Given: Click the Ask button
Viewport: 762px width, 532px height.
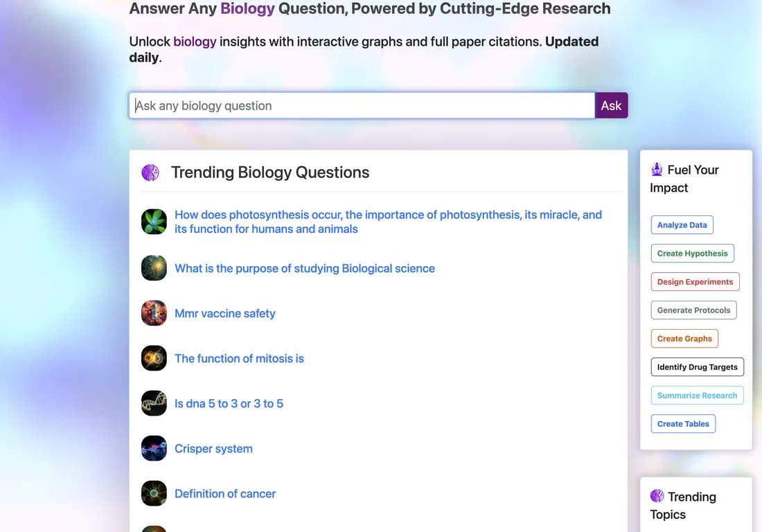Looking at the screenshot, I should pos(612,105).
